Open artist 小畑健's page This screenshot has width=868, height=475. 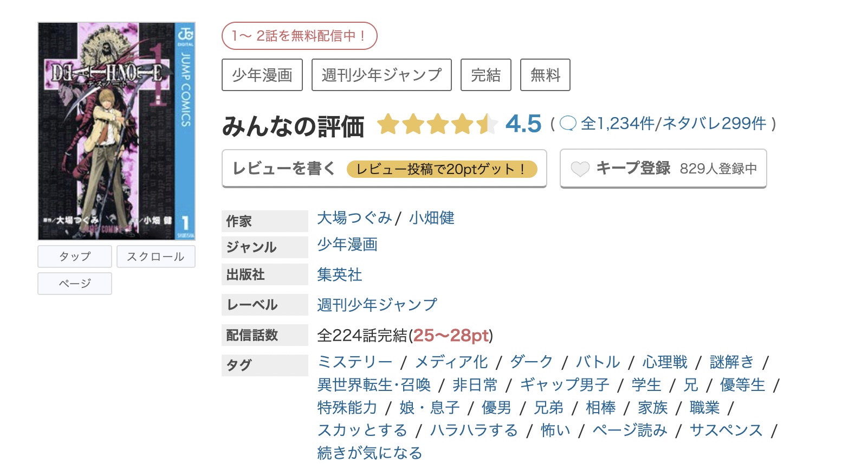[x=432, y=218]
